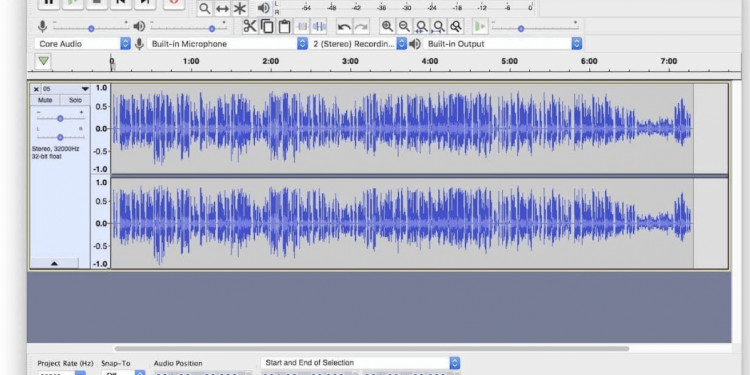The image size is (750, 375).
Task: Click timeline at the 2:00 mark
Action: tap(270, 61)
